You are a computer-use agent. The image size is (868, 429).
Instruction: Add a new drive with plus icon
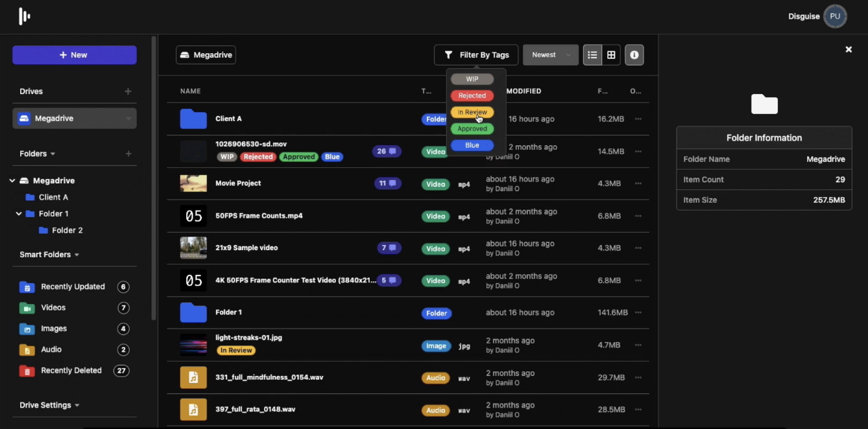[128, 91]
